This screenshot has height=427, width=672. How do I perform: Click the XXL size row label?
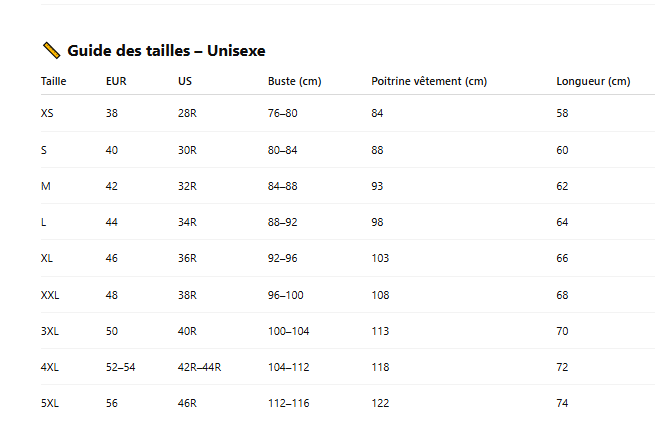pos(50,295)
